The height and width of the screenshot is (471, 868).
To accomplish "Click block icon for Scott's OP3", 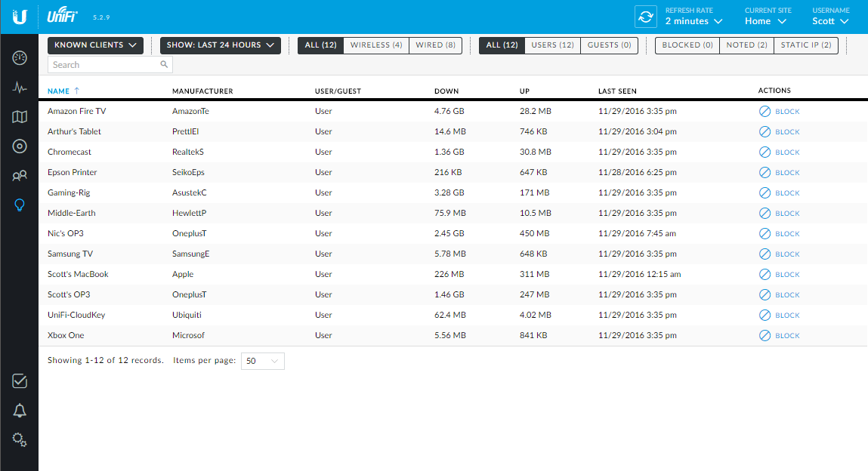I will click(x=765, y=294).
